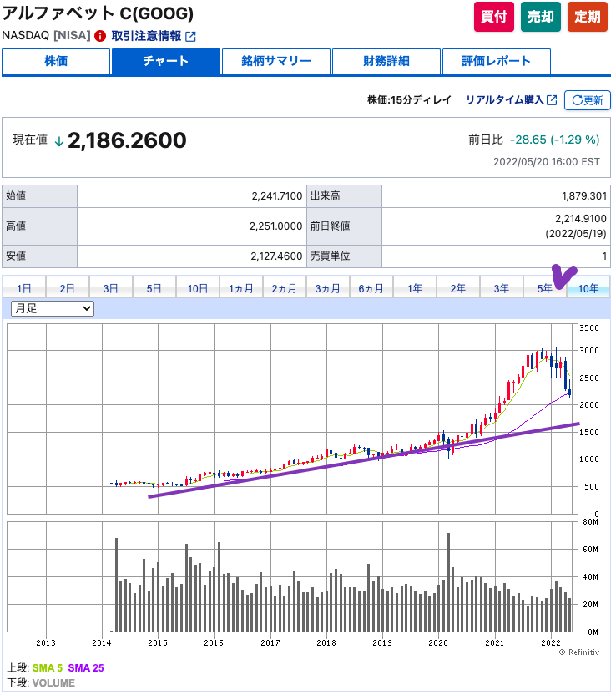Click the 定期 recurring order button

click(x=588, y=17)
